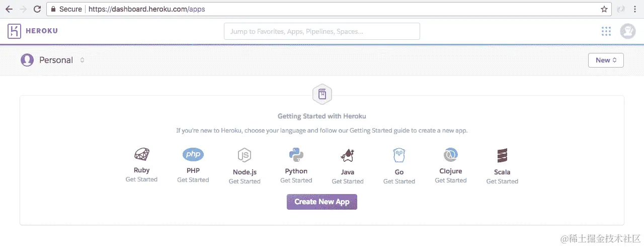Select the Go gopher icon
Image resolution: width=644 pixels, height=247 pixels.
[399, 155]
